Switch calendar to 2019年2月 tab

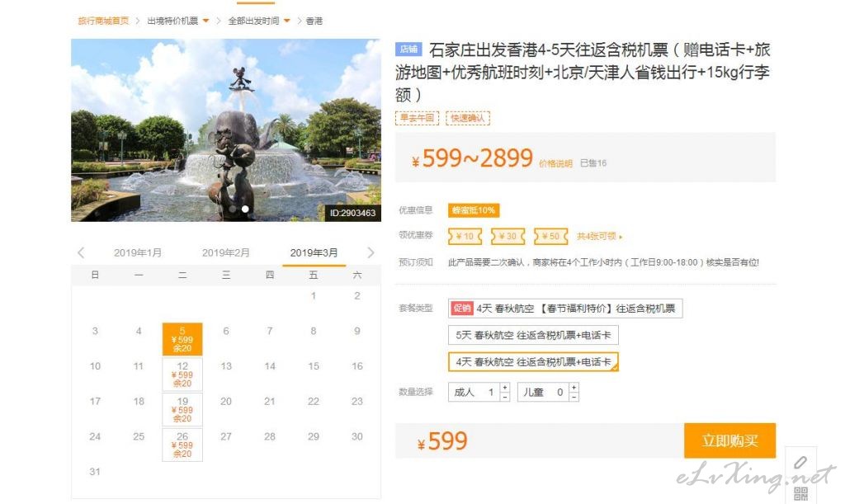[x=226, y=252]
